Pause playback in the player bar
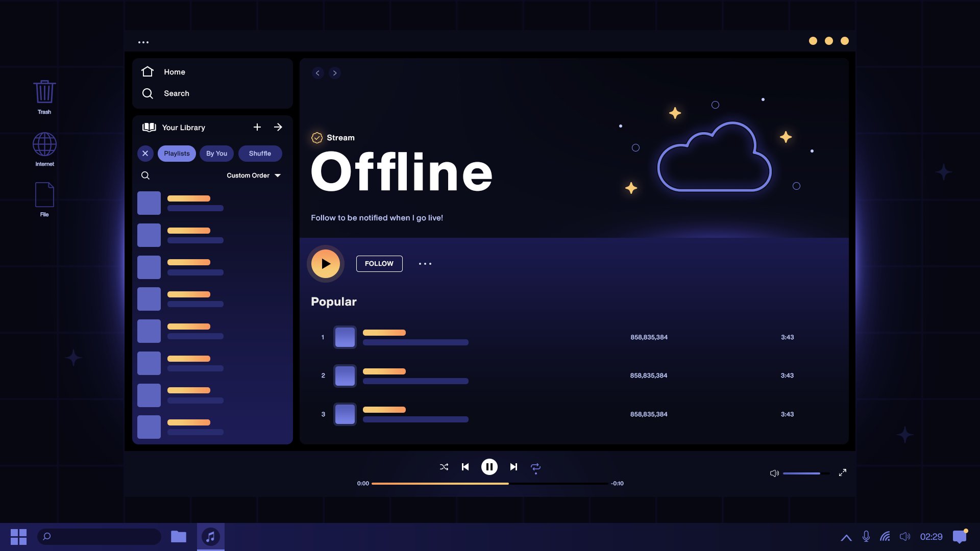Image resolution: width=980 pixels, height=551 pixels. tap(489, 467)
